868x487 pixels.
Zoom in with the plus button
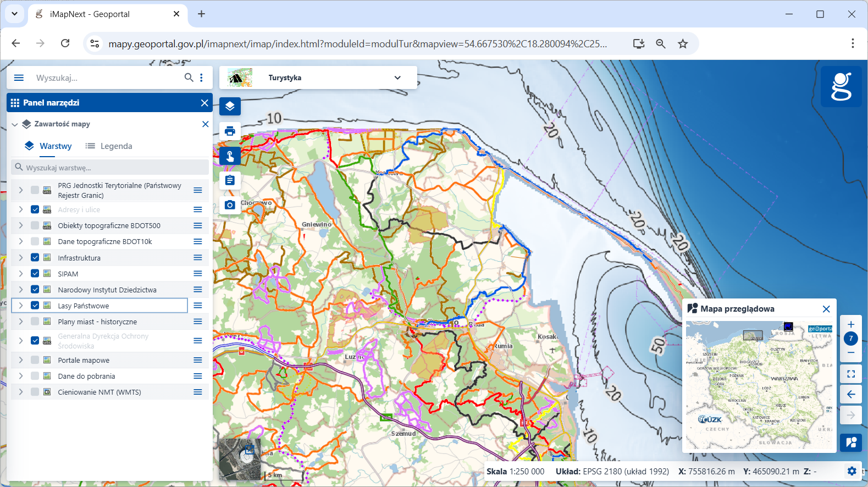850,324
